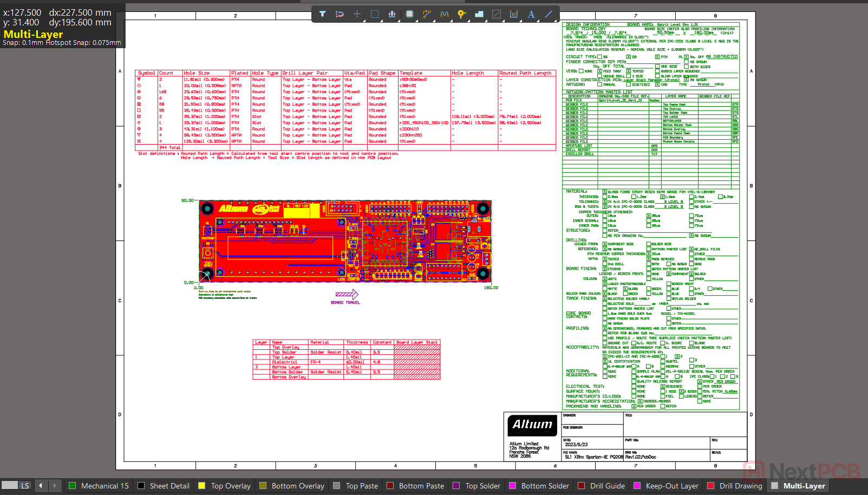The image size is (868, 495).
Task: Open the snapping magnet options
Action: [340, 14]
